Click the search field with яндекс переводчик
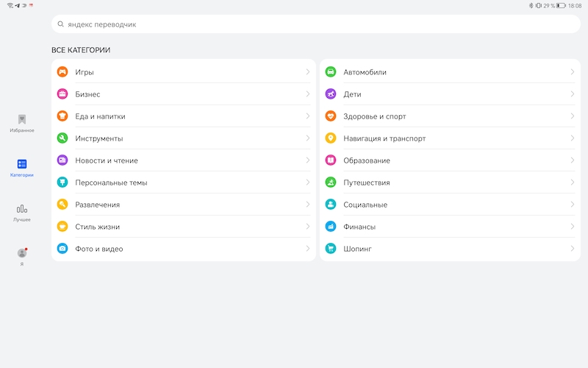The width and height of the screenshot is (588, 368). click(316, 24)
